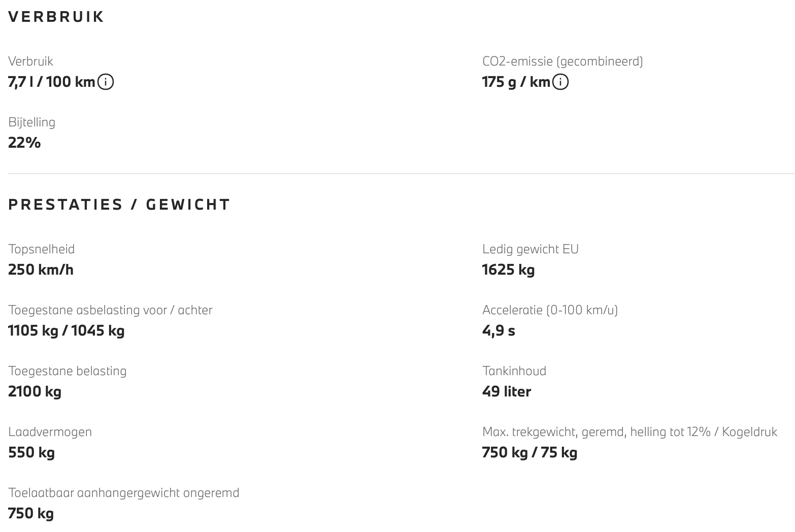Click the 1105 kg / 1045 kg value
Viewport: 795px width, 532px height.
coord(67,330)
